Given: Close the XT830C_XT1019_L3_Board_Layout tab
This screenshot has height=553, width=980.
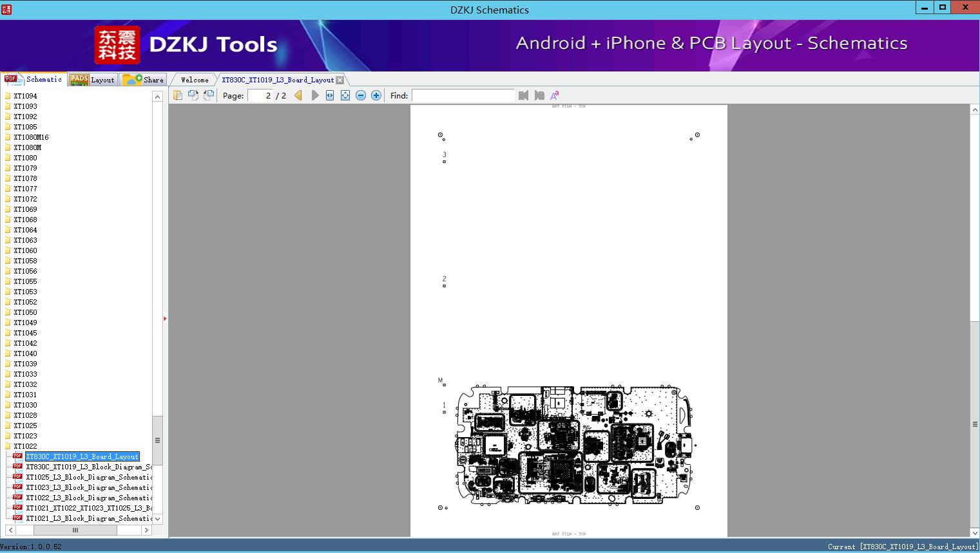Looking at the screenshot, I should coord(340,80).
